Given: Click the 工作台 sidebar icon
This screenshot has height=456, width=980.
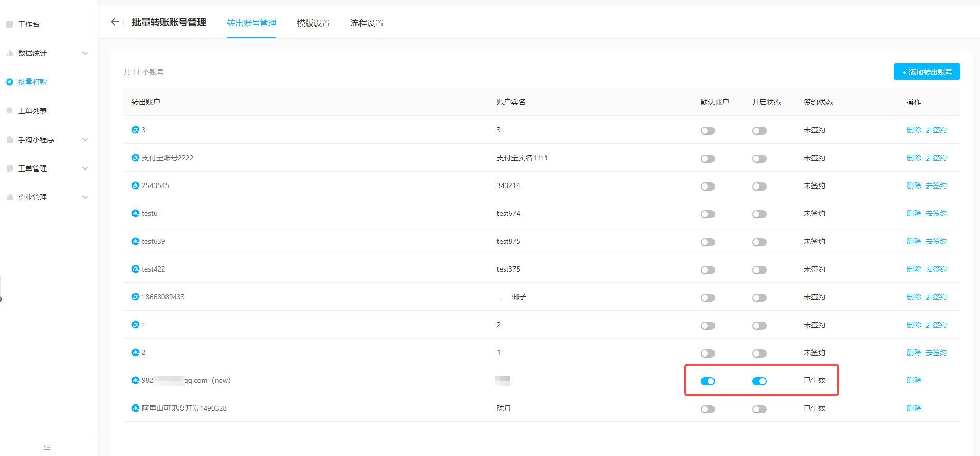Looking at the screenshot, I should click(x=10, y=24).
